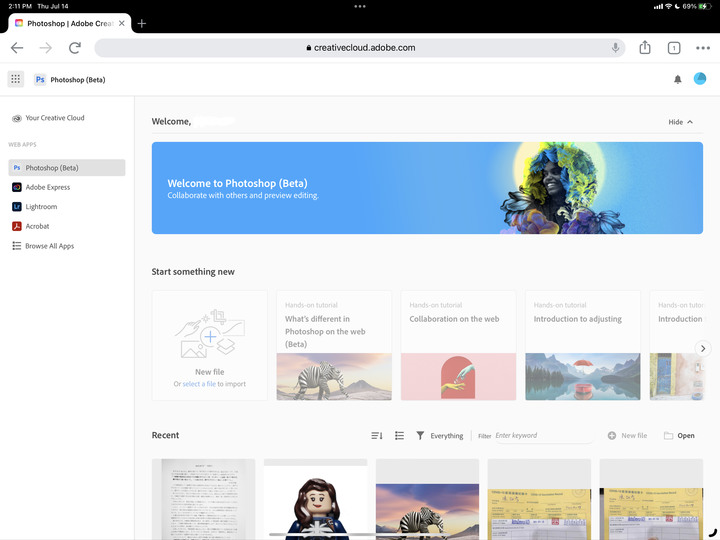The image size is (720, 540).
Task: Go back with the browser back arrow
Action: 17,48
